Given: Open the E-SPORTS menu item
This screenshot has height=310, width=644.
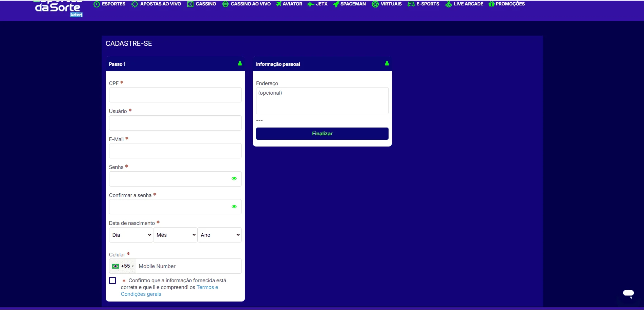Looking at the screenshot, I should click(x=428, y=4).
